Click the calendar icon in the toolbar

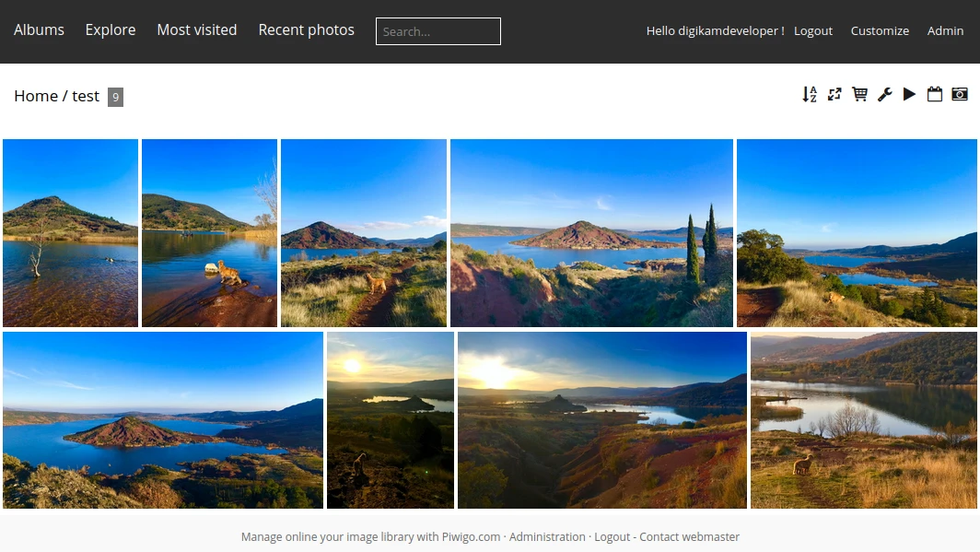point(934,94)
